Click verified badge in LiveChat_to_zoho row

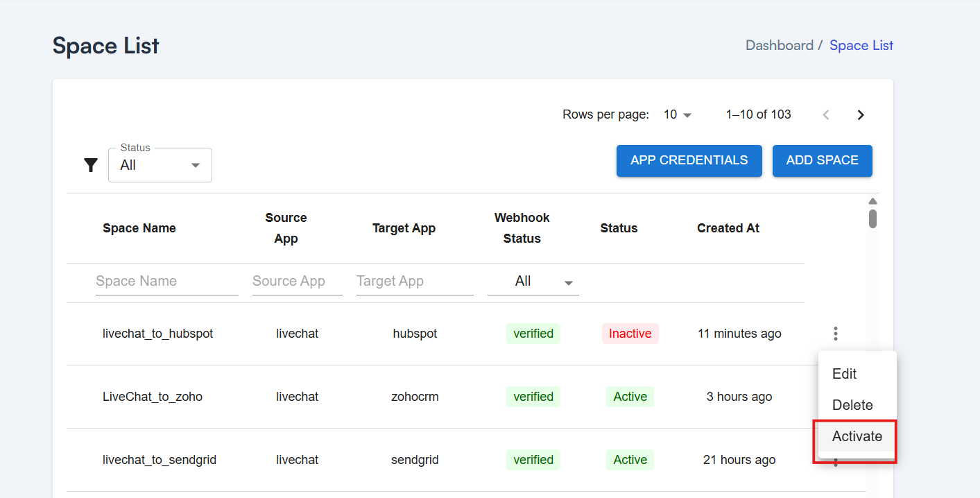tap(533, 397)
